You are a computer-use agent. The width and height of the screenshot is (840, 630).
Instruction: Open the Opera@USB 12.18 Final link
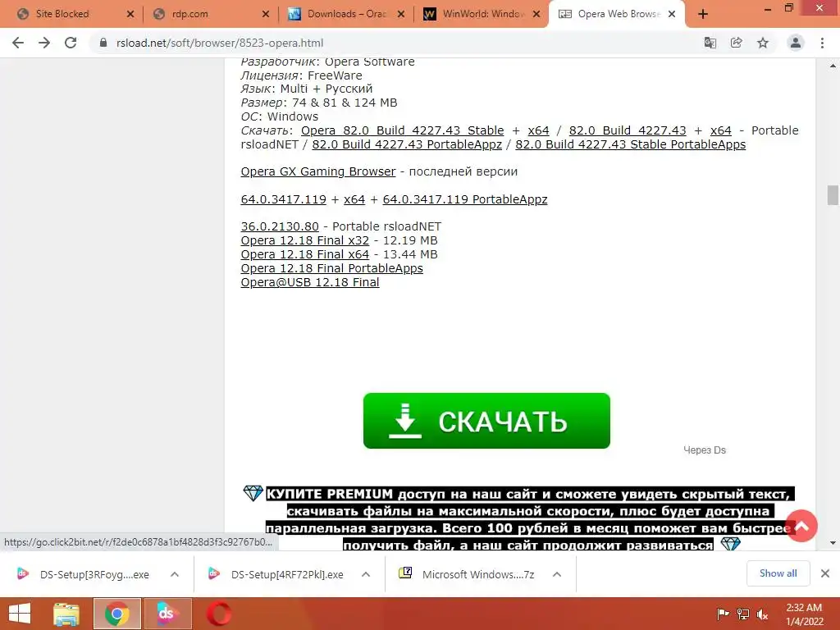click(309, 283)
